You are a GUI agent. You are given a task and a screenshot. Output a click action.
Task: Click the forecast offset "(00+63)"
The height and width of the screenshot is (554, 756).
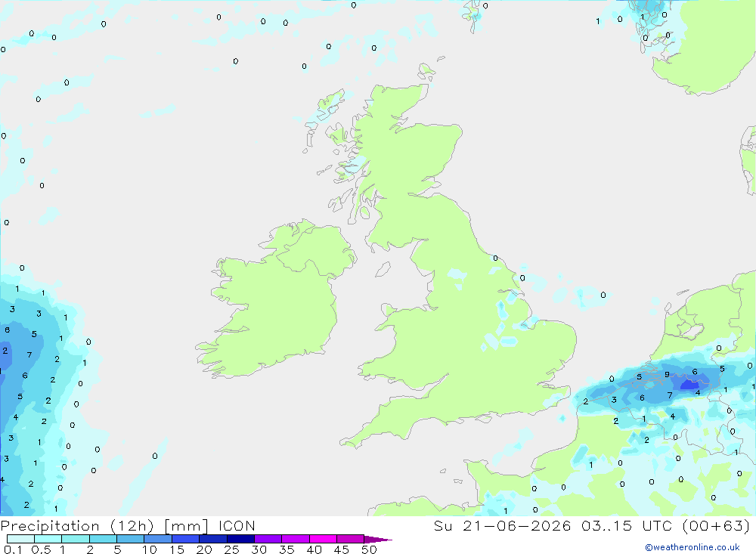717,525
